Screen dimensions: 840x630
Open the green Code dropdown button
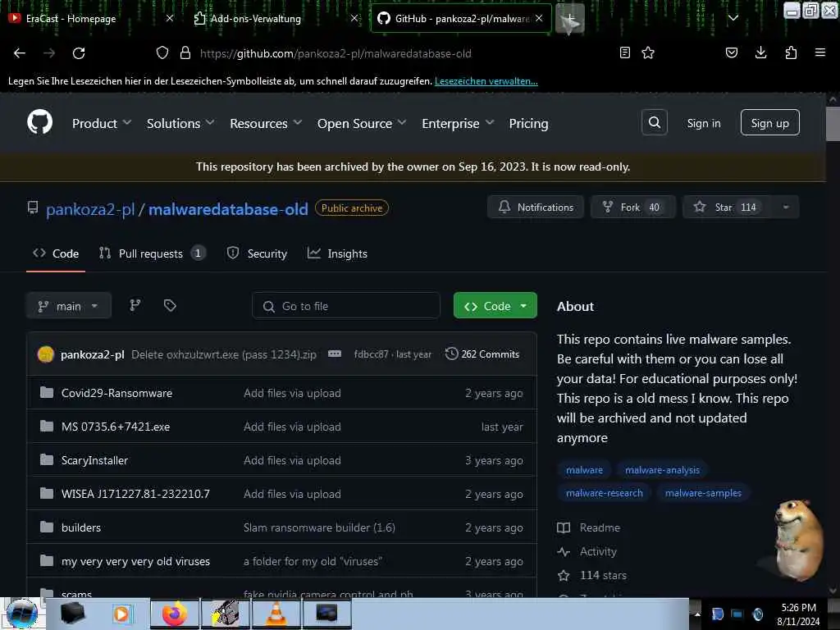pos(495,306)
